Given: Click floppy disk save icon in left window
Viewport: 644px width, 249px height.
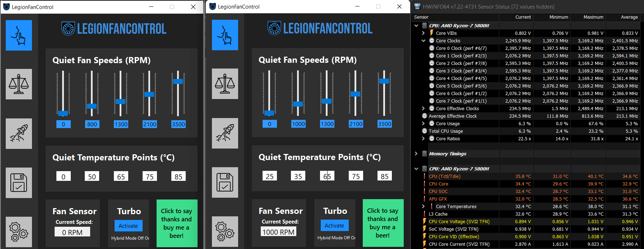Looking at the screenshot, I should (19, 183).
